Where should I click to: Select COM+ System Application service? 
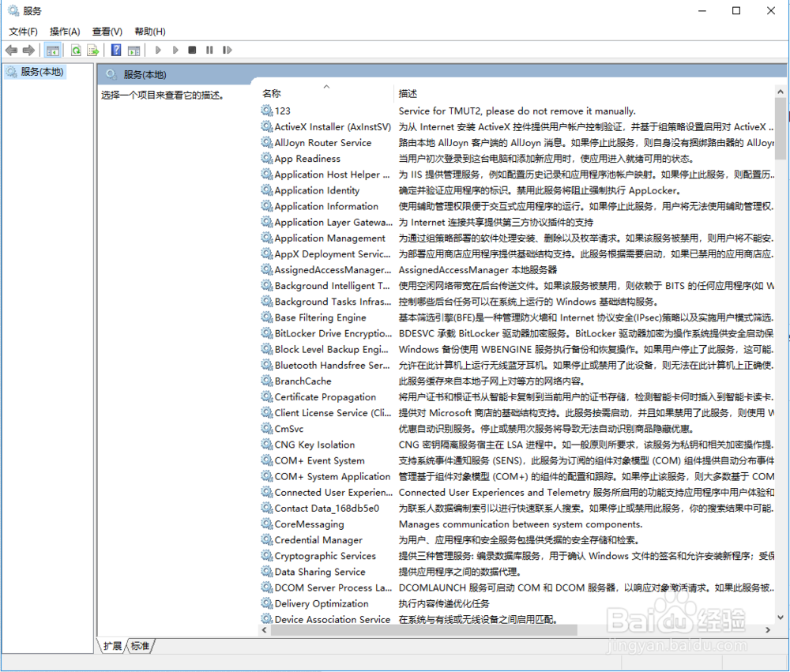[x=517, y=476]
